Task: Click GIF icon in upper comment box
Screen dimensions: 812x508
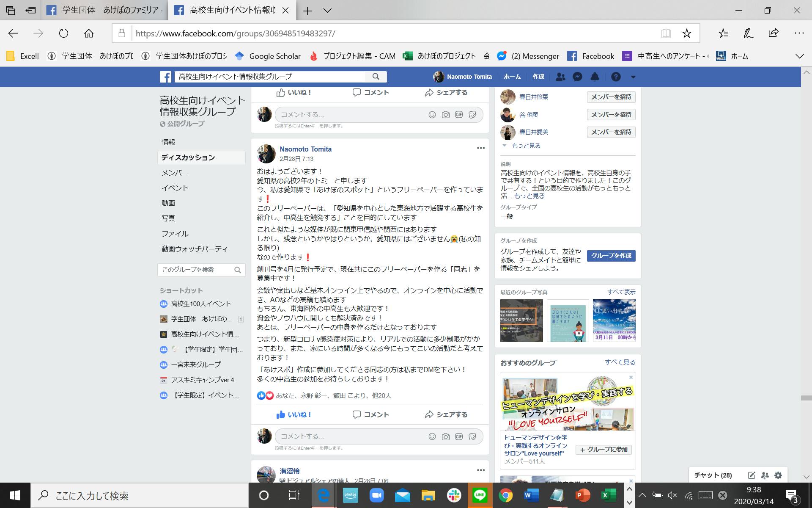Action: [459, 115]
